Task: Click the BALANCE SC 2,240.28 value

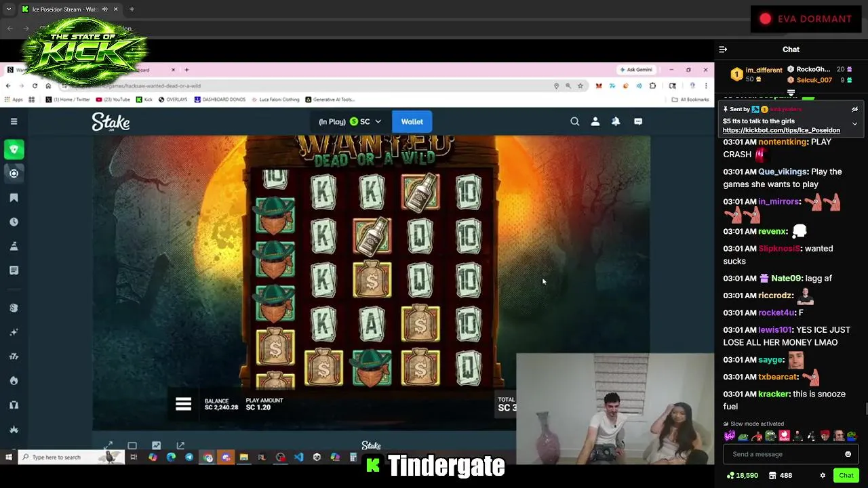Action: pyautogui.click(x=221, y=407)
